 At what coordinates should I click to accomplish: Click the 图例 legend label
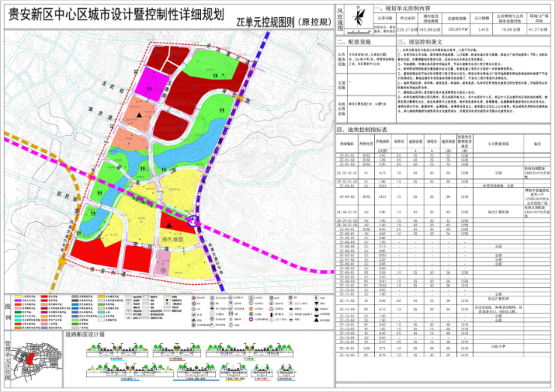pyautogui.click(x=7, y=310)
